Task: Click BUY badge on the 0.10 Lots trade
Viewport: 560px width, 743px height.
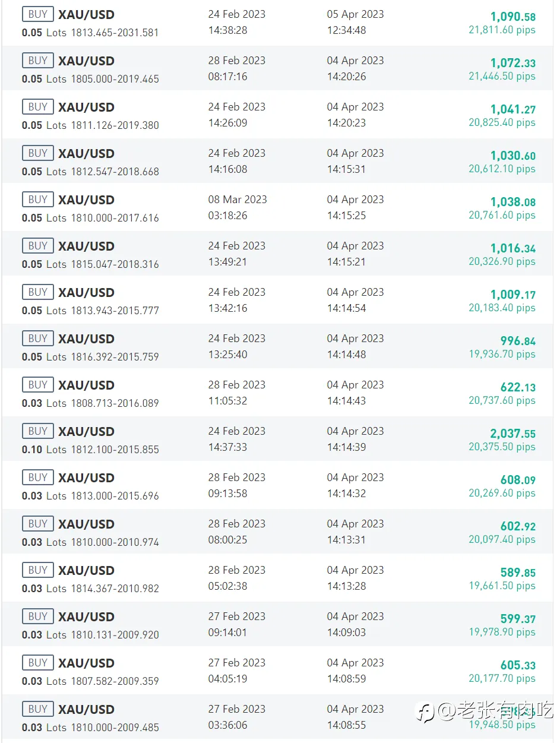Action: pos(37,431)
